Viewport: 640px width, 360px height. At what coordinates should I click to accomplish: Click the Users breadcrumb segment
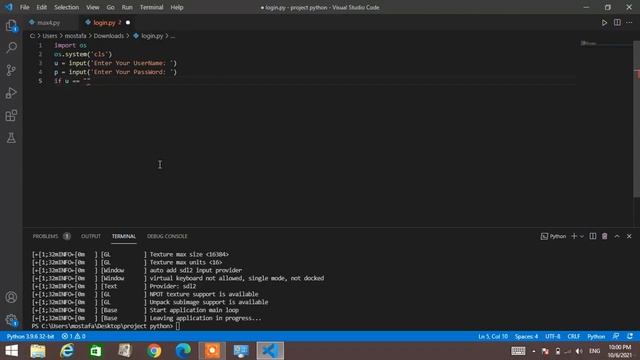pos(50,36)
